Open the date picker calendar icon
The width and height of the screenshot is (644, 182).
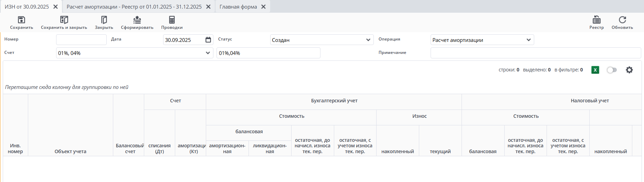click(x=208, y=40)
